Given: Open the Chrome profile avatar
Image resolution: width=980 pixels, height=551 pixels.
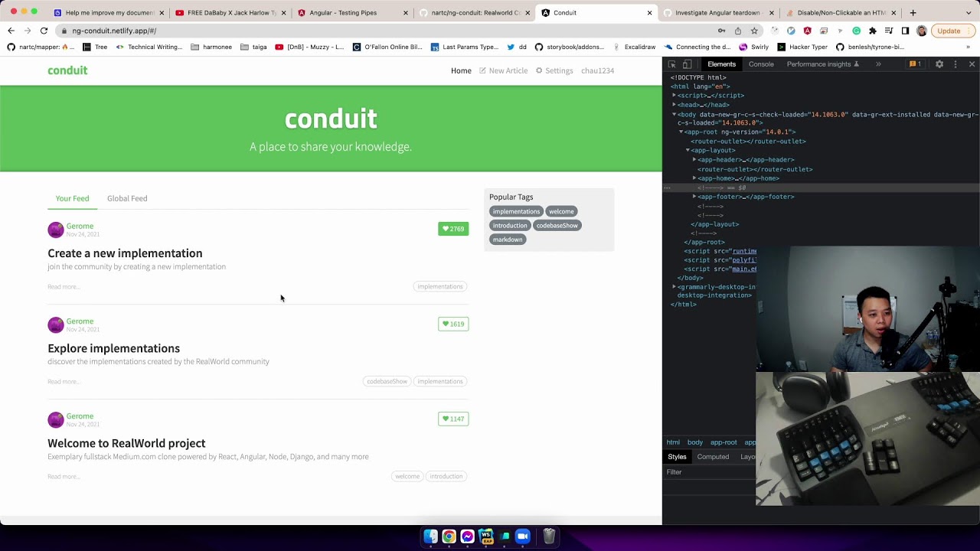Looking at the screenshot, I should [921, 31].
